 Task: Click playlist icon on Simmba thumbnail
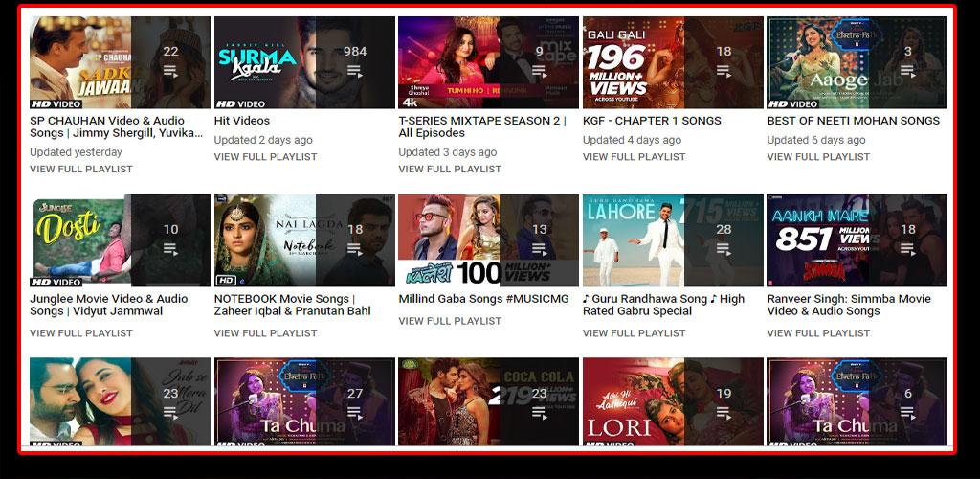click(908, 249)
